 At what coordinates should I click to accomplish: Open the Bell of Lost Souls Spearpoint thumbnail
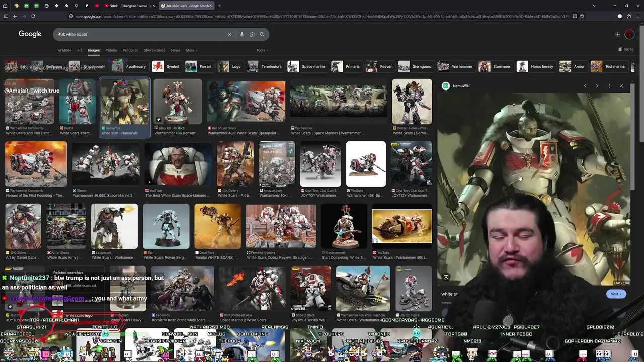coord(246,102)
